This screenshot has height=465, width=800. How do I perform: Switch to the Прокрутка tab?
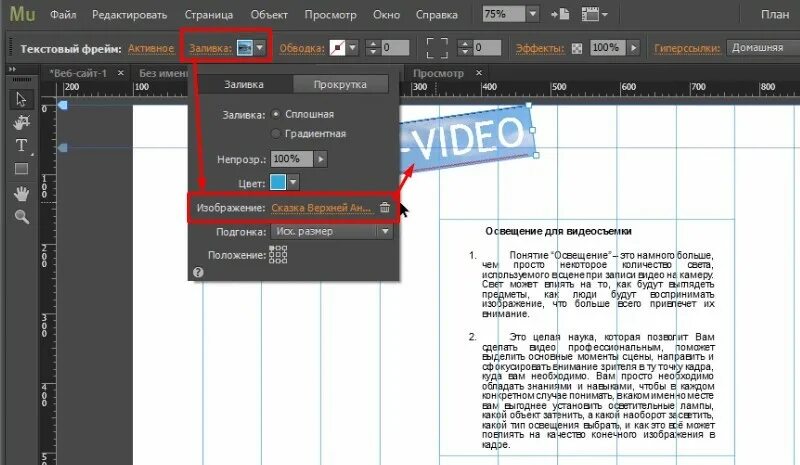340,84
